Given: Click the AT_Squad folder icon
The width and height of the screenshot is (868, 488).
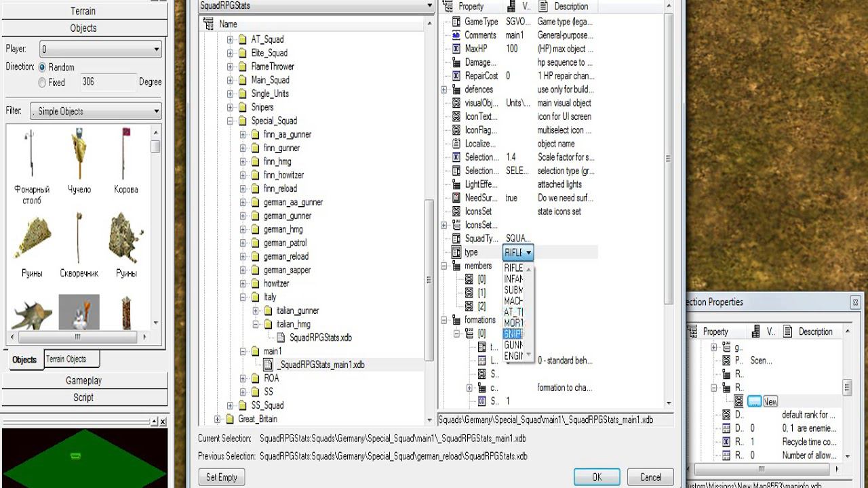Looking at the screenshot, I should [242, 39].
